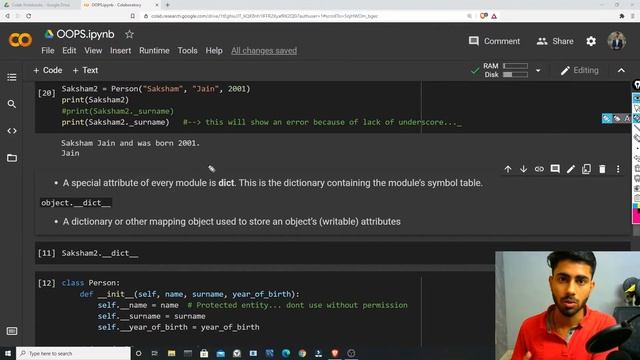Open more cell actions three-dot menu

(618, 169)
